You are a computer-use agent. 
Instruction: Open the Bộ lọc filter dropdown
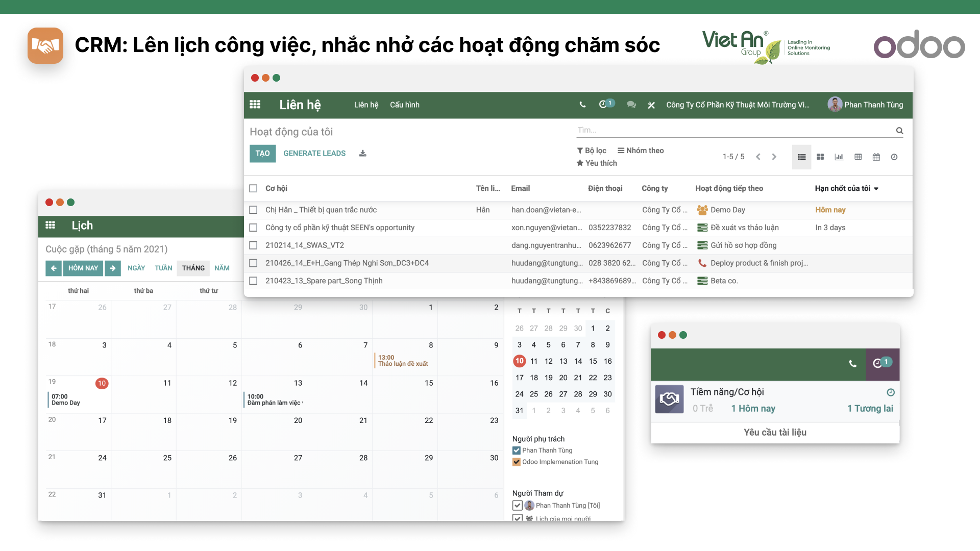592,151
